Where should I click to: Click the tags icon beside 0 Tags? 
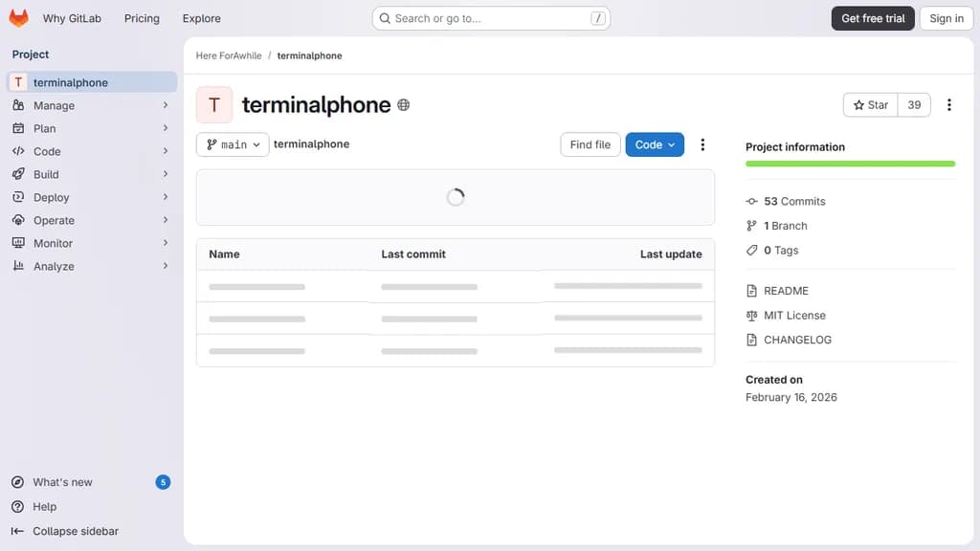pos(753,250)
